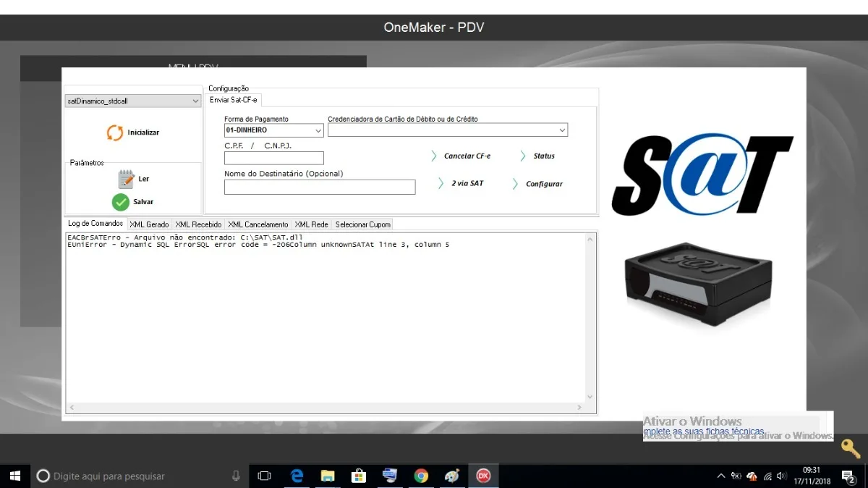868x488 pixels.
Task: Open Microsoft Edge from the taskbar
Action: [297, 476]
